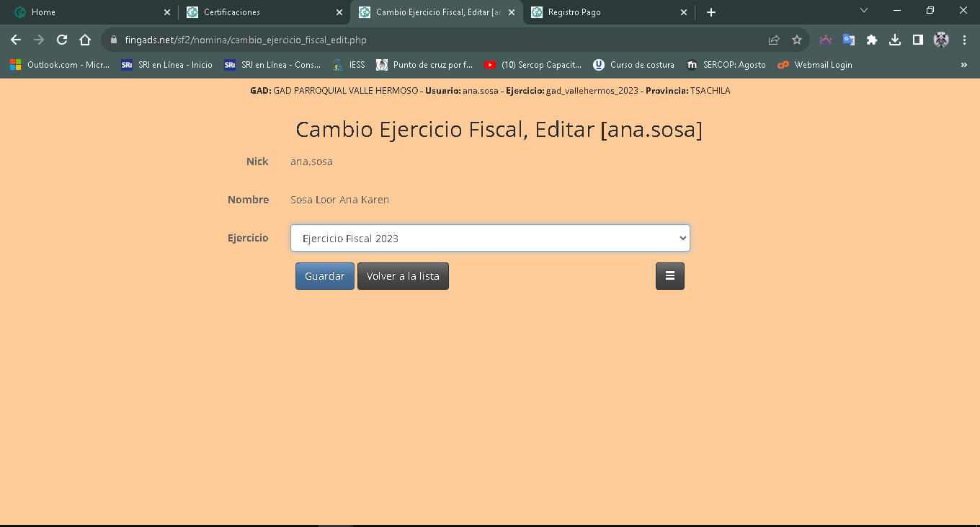
Task: Open Chrome downloads icon
Action: (x=895, y=40)
